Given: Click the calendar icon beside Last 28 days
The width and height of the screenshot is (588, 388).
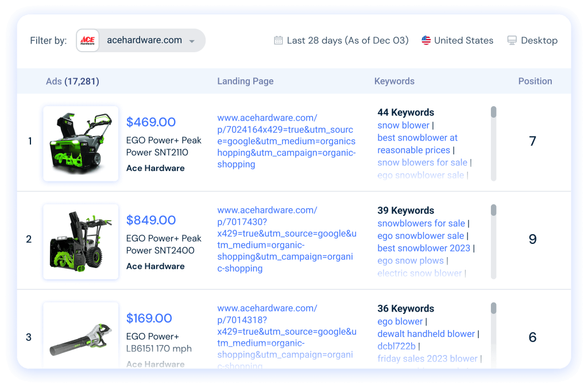Looking at the screenshot, I should coord(278,41).
